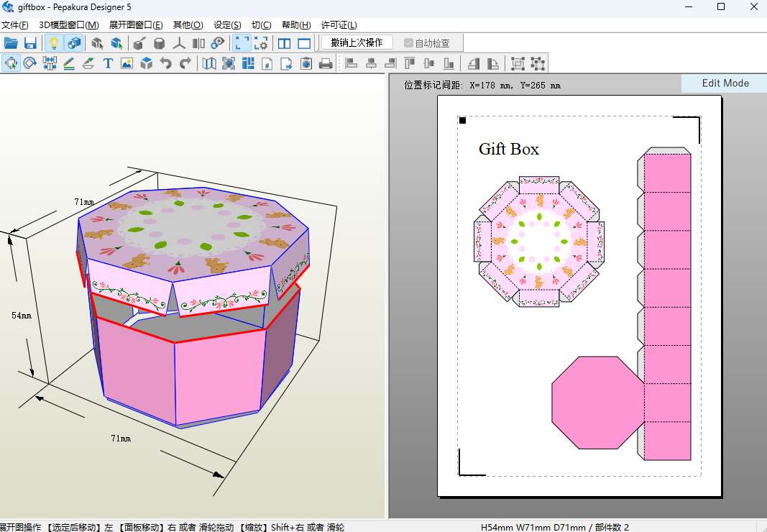Switch to split two-pane window layout
This screenshot has width=767, height=532.
click(284, 43)
